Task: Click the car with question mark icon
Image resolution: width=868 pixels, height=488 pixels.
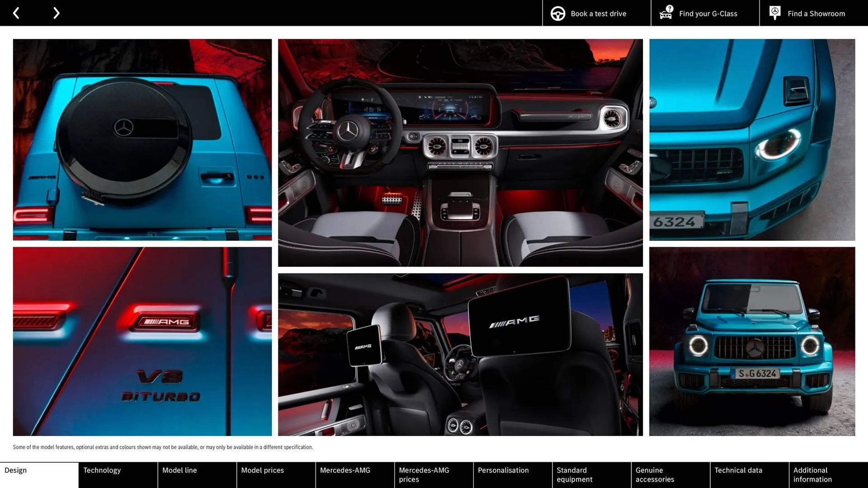Action: [x=665, y=13]
